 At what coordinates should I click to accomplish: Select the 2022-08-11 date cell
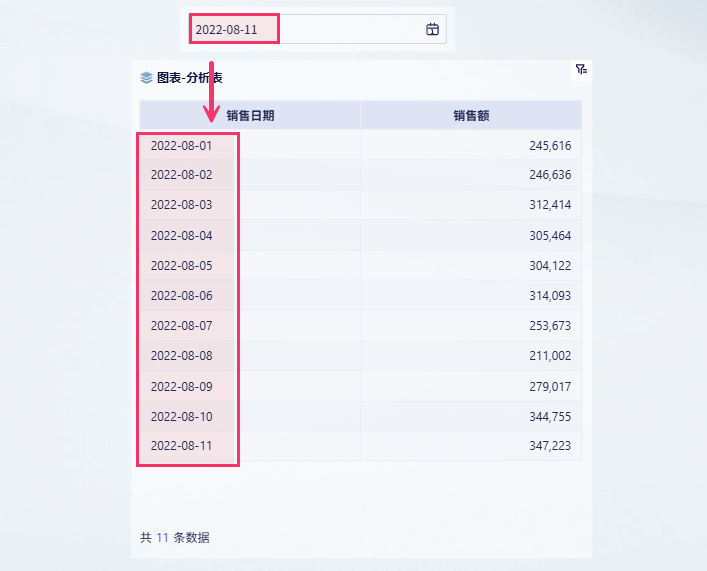point(182,446)
